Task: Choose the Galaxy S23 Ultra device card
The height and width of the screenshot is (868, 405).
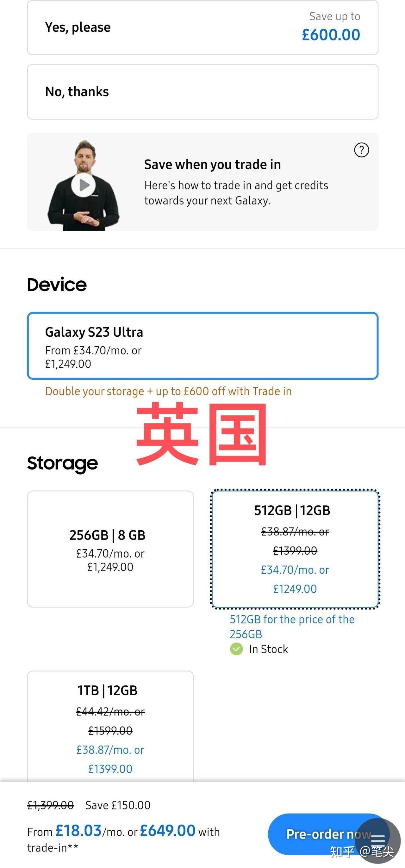Action: (x=202, y=346)
